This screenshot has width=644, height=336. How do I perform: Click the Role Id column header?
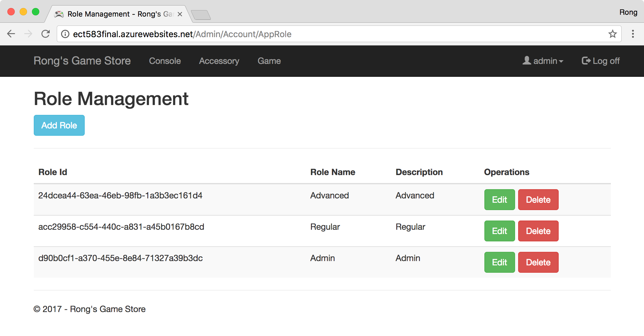pyautogui.click(x=53, y=172)
